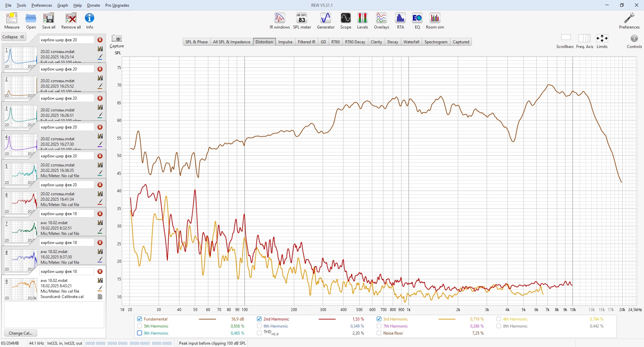Open the notes icon on measurement 9
644x347 pixels.
(x=100, y=297)
